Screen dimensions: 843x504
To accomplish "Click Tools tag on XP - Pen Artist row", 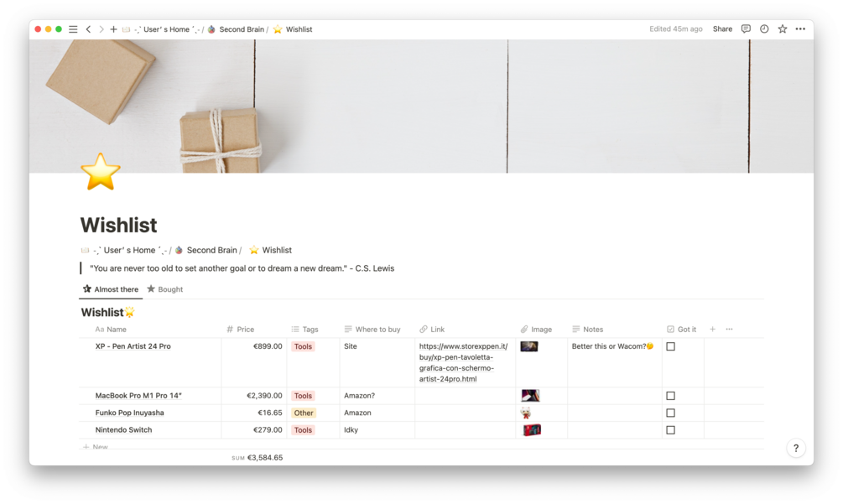I will pyautogui.click(x=303, y=346).
